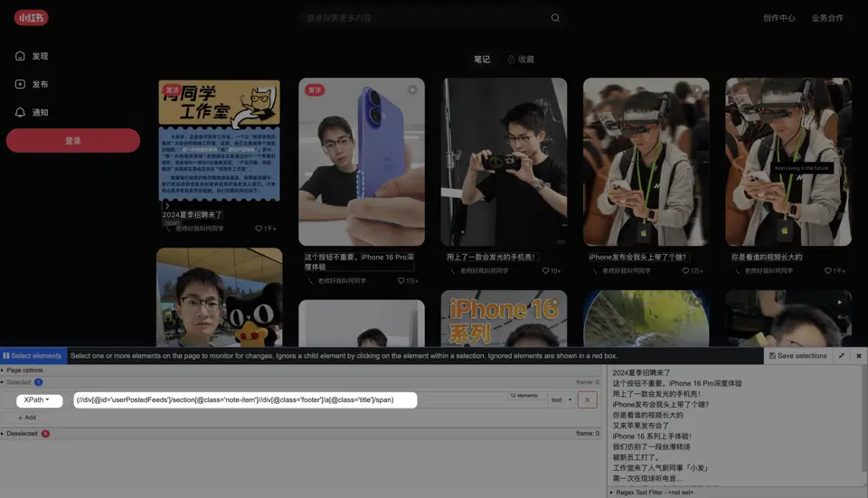868x498 pixels.
Task: Click preview text '被新员工打了。'
Action: (636, 457)
